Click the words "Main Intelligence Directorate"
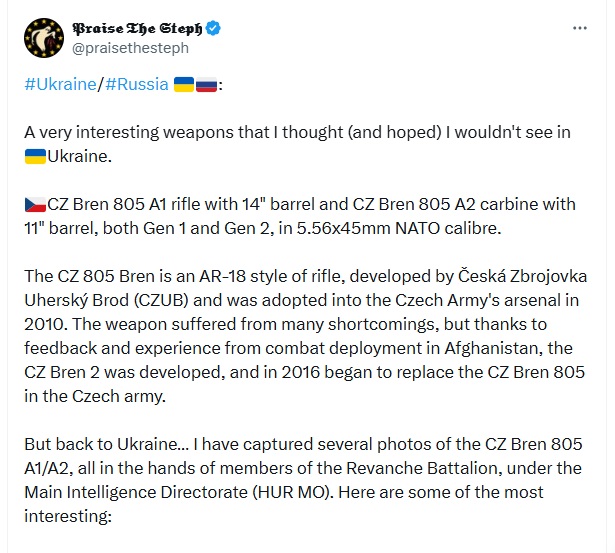The width and height of the screenshot is (615, 553). coord(136,492)
